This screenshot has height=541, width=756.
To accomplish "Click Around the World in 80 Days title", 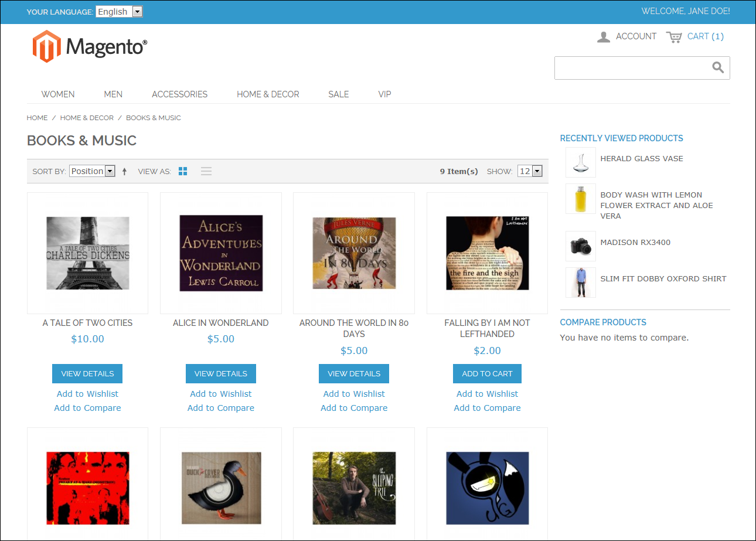I will coord(354,328).
